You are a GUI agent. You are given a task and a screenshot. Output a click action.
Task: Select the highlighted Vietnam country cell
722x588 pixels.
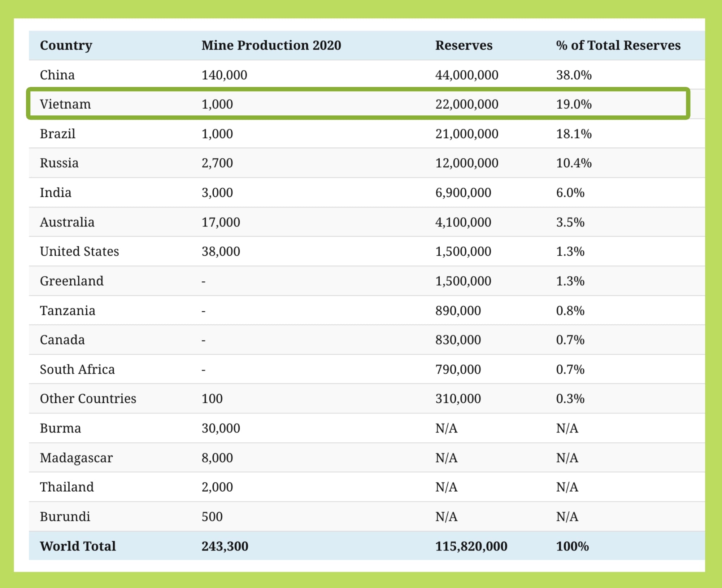pos(65,104)
